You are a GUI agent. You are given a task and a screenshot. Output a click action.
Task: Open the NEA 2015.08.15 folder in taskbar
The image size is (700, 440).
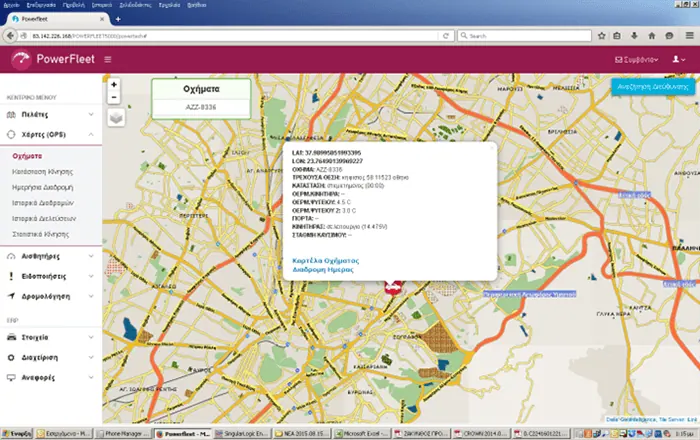(x=303, y=433)
